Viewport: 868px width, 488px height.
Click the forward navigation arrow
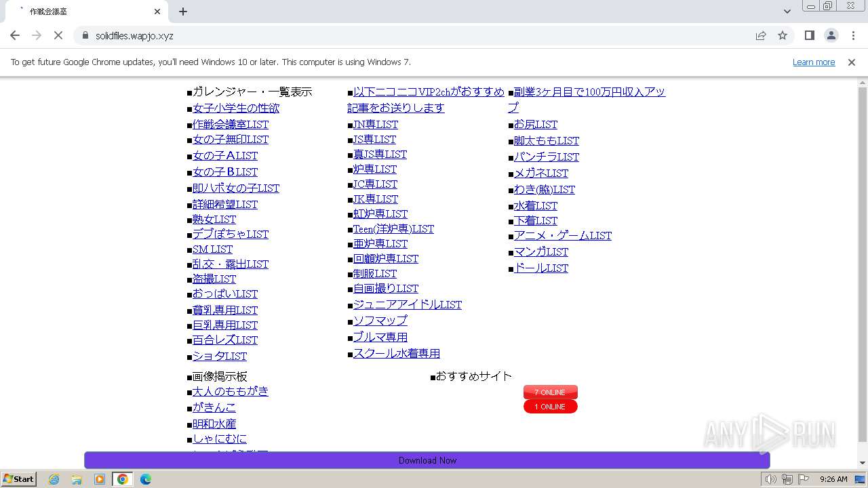click(x=37, y=35)
